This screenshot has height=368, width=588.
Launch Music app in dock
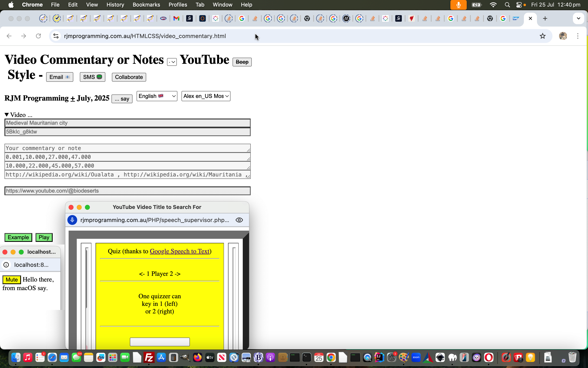click(x=28, y=358)
